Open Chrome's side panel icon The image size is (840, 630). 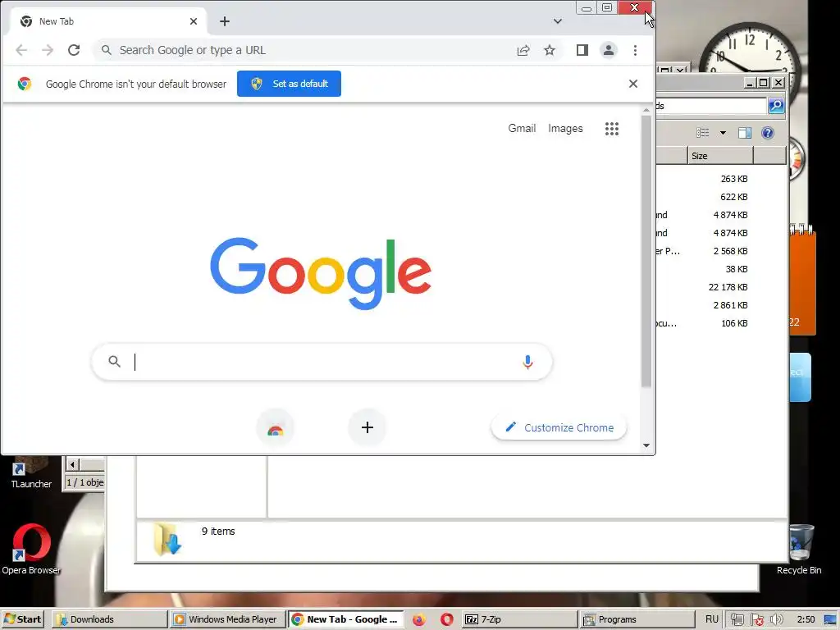pyautogui.click(x=582, y=50)
